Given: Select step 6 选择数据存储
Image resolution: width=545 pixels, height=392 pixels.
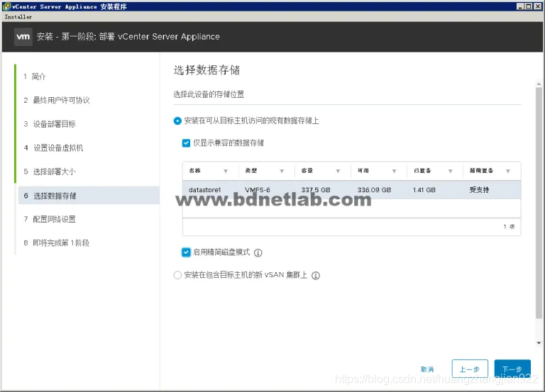Looking at the screenshot, I should coord(89,196).
